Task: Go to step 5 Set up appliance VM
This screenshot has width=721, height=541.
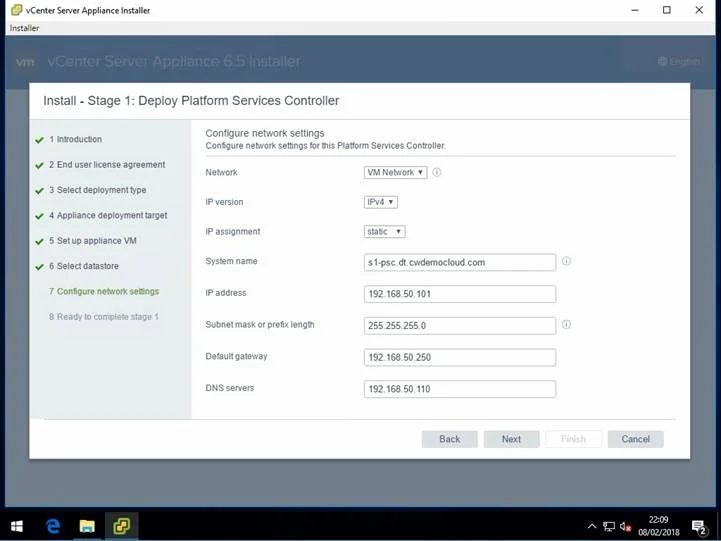Action: coord(93,240)
